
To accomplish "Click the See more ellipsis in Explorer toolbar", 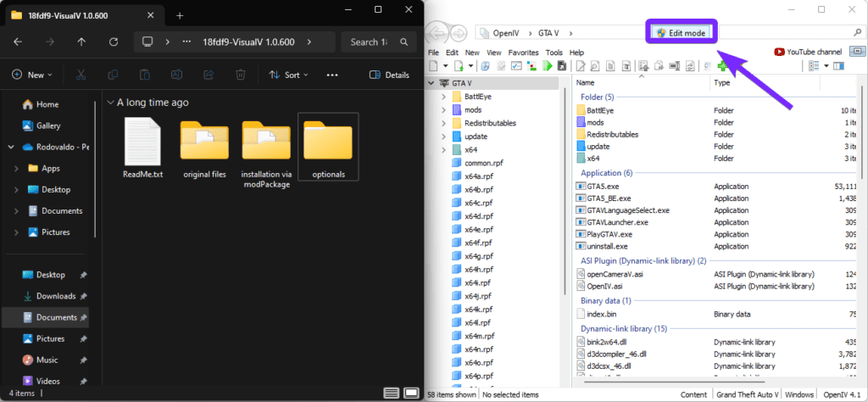I will click(x=332, y=75).
